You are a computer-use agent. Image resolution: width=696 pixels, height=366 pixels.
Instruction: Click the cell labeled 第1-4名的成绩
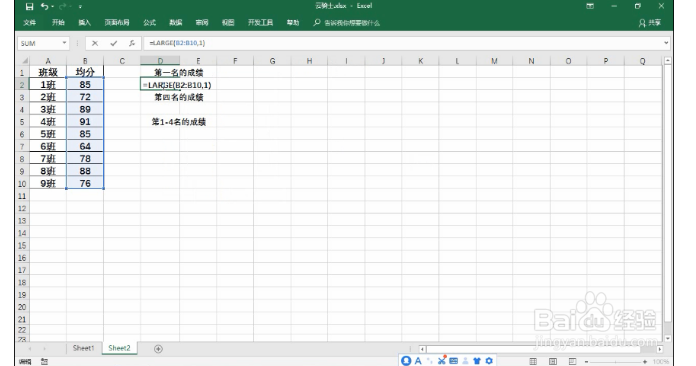pyautogui.click(x=178, y=122)
